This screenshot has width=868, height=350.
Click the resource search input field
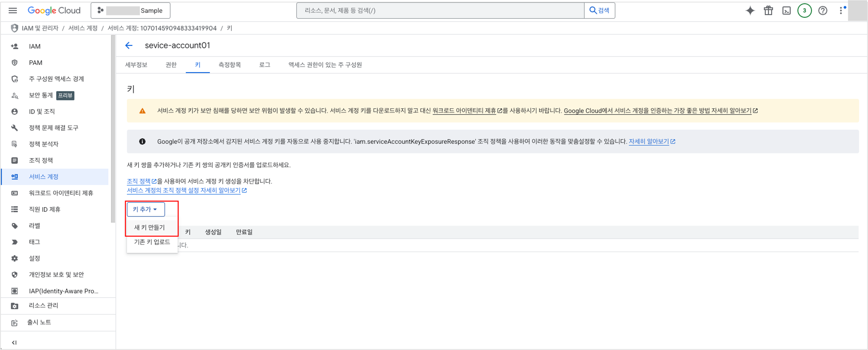438,10
